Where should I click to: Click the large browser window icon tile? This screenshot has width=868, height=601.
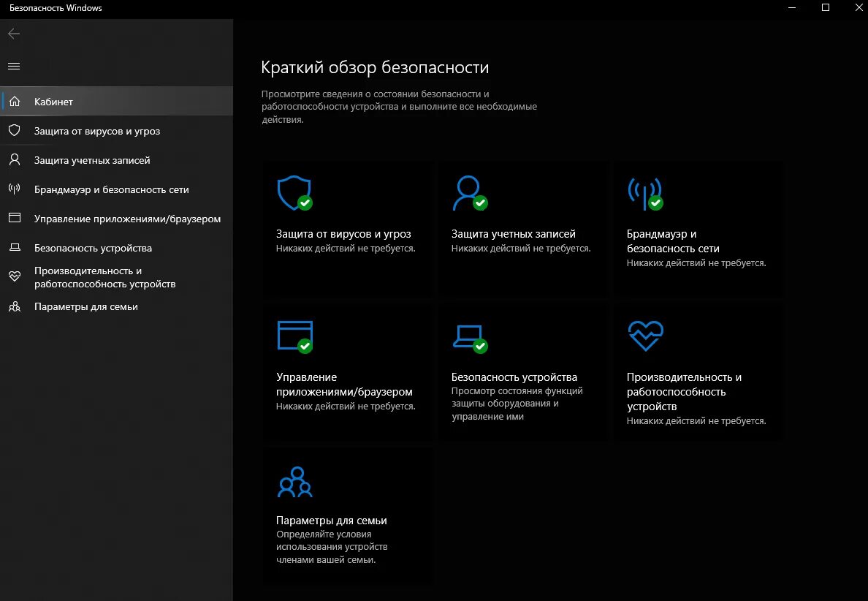pos(294,337)
